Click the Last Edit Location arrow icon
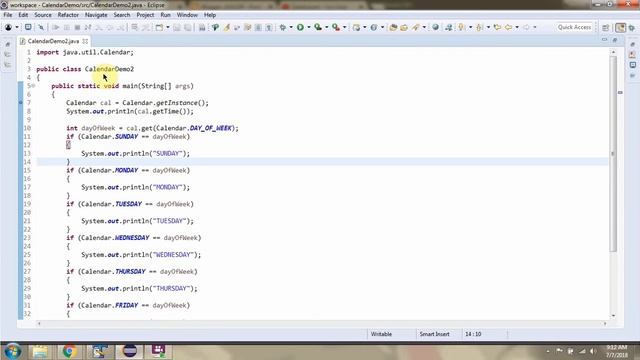Image resolution: width=640 pixels, height=360 pixels. tap(497, 27)
